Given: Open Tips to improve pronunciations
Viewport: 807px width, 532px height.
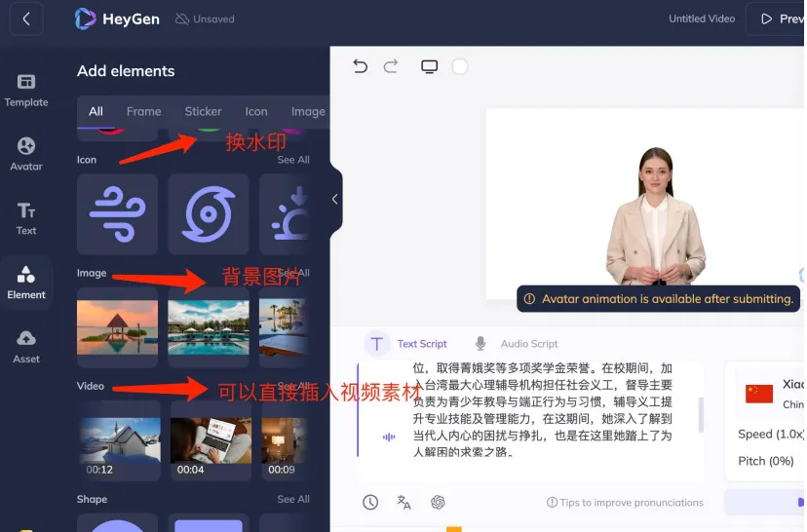Looking at the screenshot, I should pos(625,502).
